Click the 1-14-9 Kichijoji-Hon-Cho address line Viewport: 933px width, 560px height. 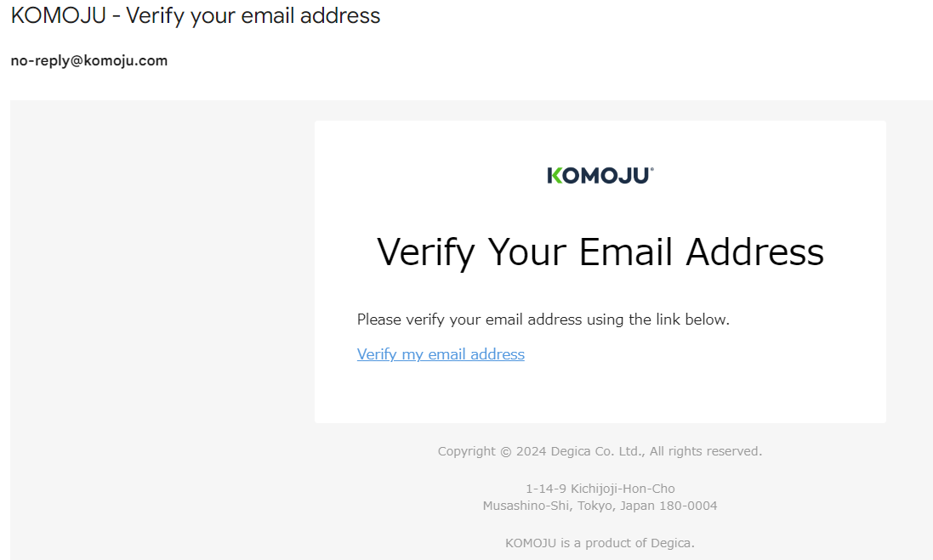click(600, 489)
